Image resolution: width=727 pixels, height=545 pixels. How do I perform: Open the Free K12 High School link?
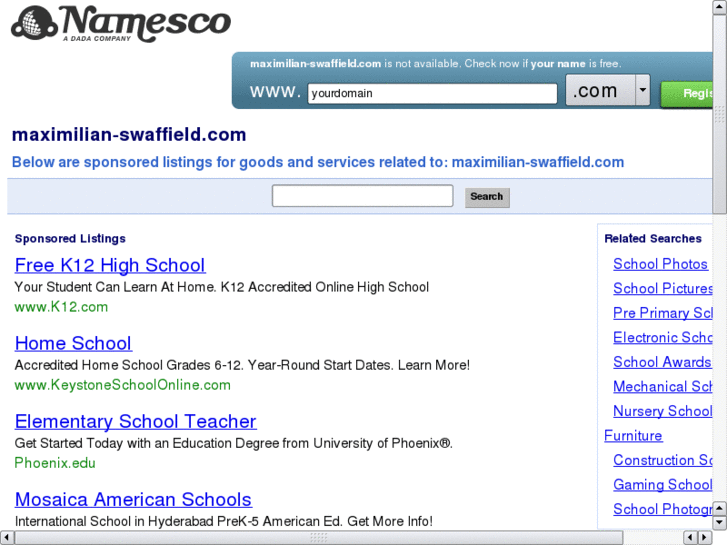pos(110,265)
